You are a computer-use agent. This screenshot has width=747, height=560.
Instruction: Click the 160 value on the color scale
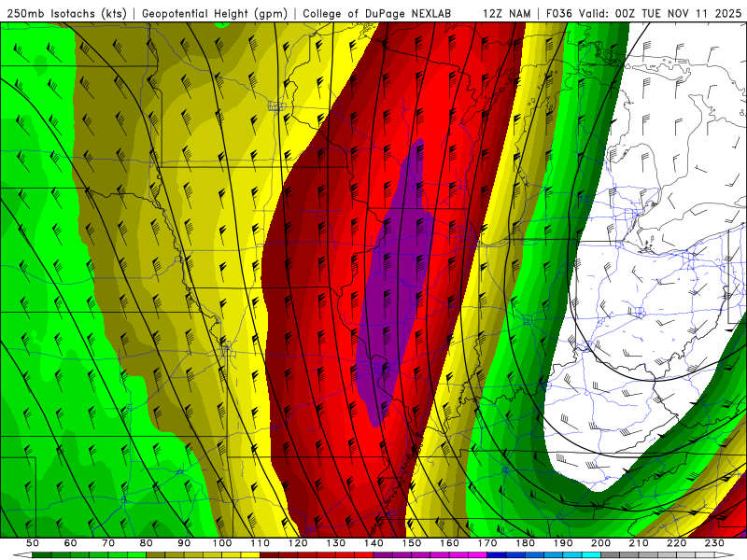point(450,543)
